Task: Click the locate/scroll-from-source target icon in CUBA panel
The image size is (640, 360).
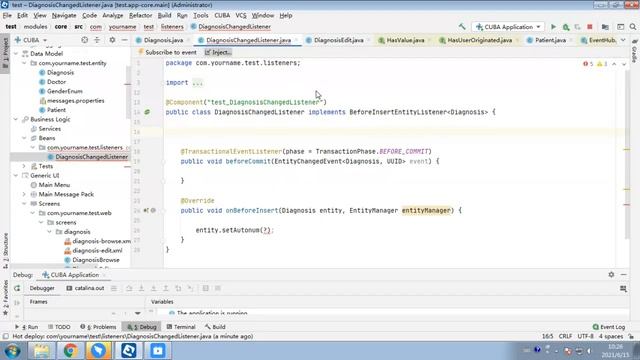Action: pos(84,40)
